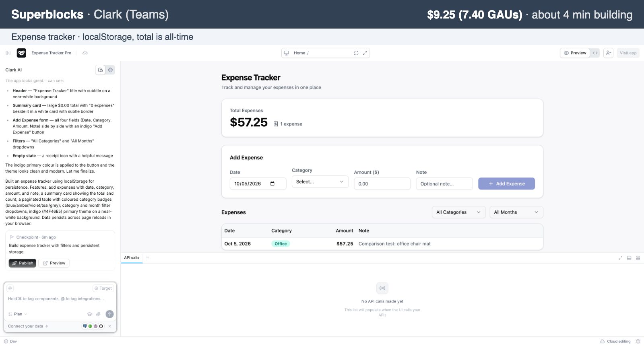Open the Category Select dropdown
The height and width of the screenshot is (346, 644).
tap(320, 182)
